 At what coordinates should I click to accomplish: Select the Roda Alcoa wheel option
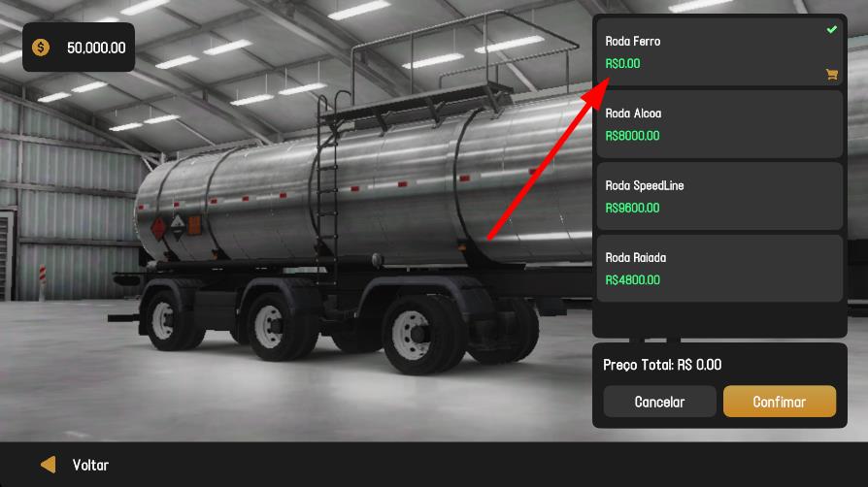coord(719,124)
